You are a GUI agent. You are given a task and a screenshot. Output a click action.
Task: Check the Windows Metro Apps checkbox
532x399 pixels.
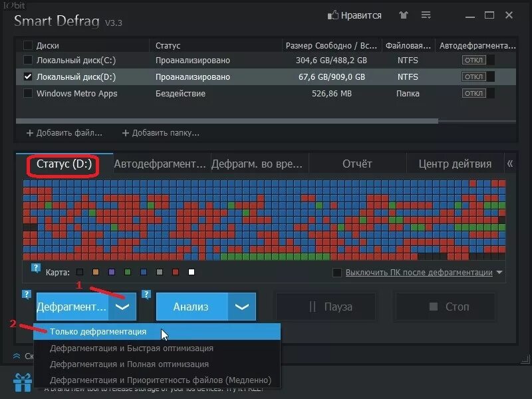tap(28, 93)
